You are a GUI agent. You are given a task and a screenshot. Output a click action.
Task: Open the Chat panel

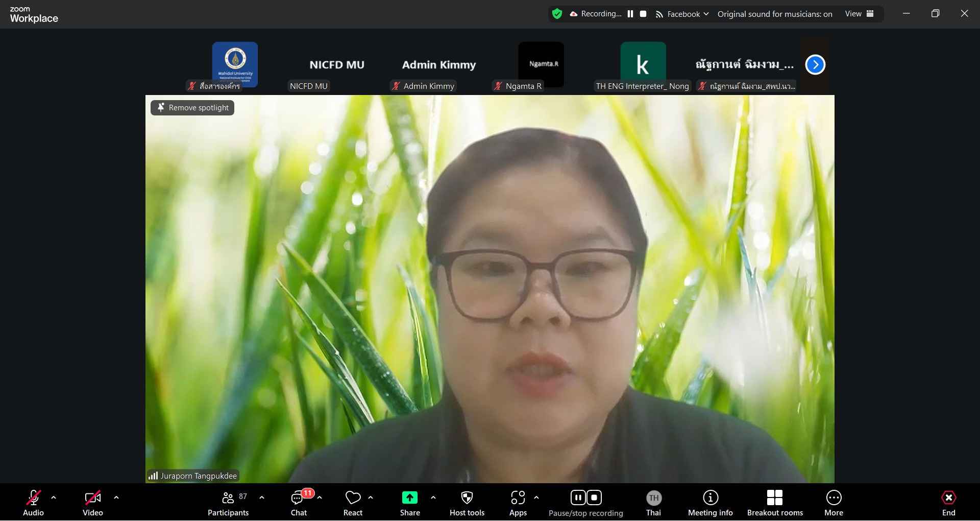pos(299,503)
